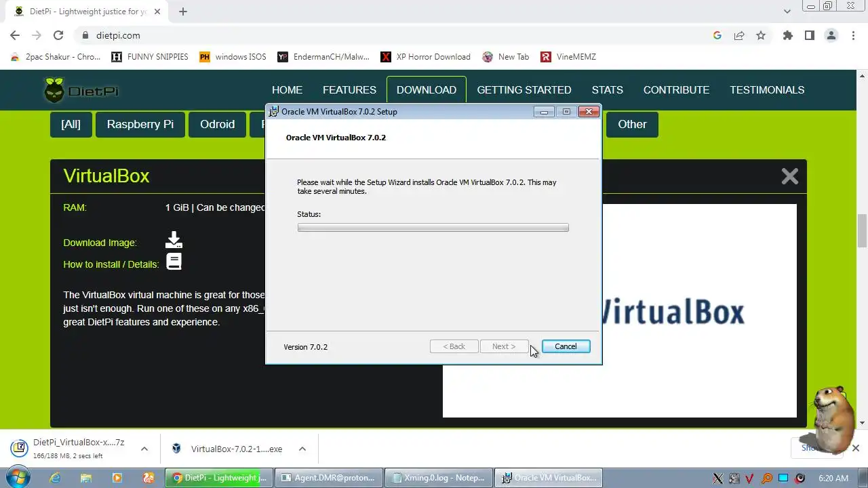Switch to Agent.DMR@proton taskbar window

coord(329,478)
